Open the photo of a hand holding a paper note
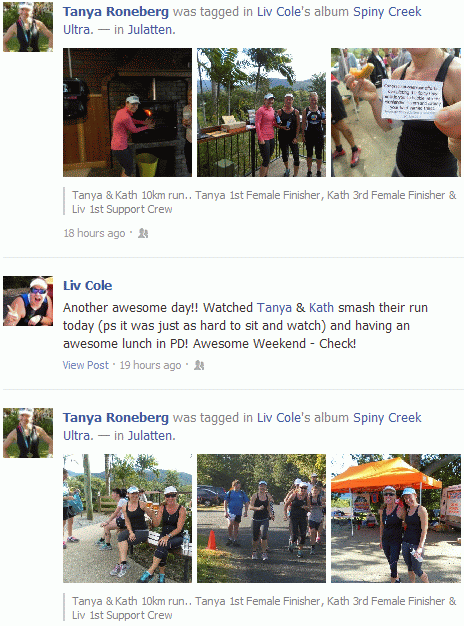The width and height of the screenshot is (464, 626). click(x=396, y=113)
